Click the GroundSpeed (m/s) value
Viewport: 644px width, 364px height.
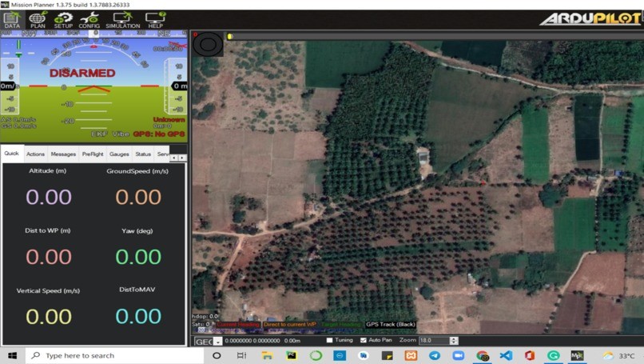point(138,197)
